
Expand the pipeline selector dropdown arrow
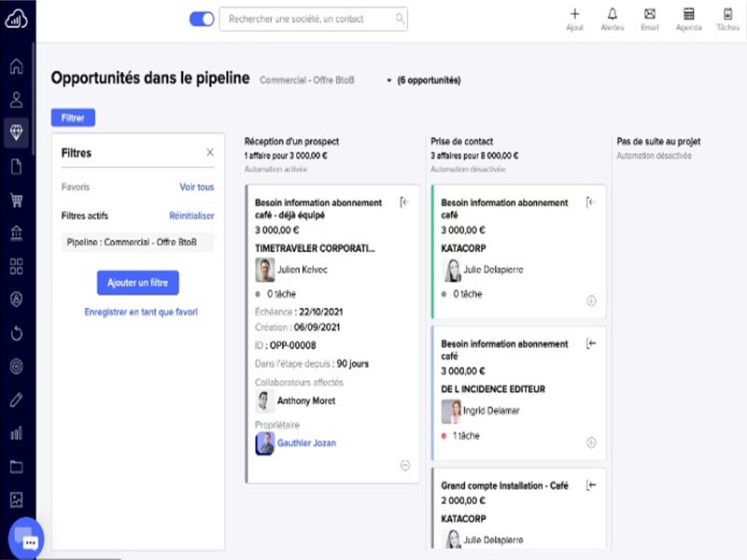388,81
